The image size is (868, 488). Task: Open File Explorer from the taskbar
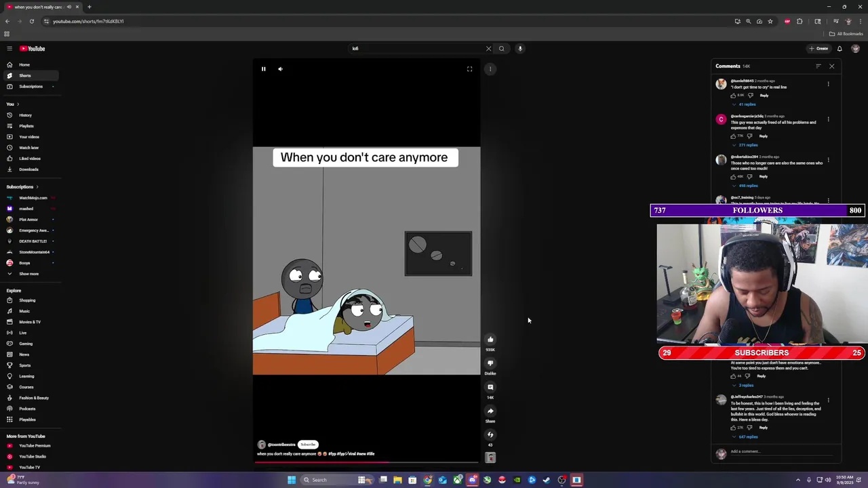coord(397,480)
